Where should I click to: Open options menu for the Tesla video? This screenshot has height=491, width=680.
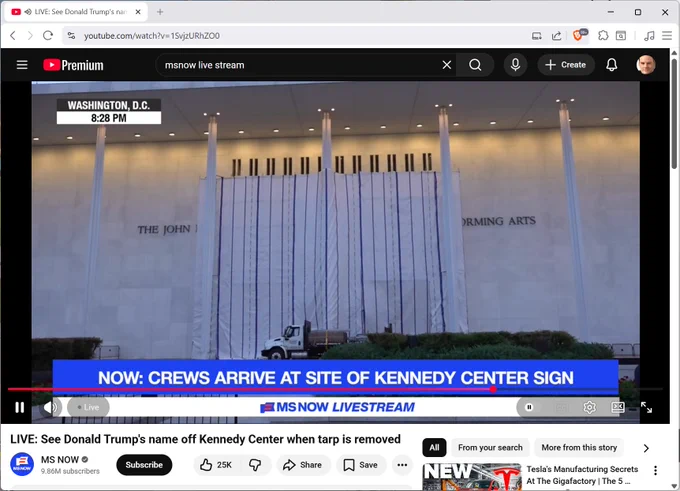[655, 470]
